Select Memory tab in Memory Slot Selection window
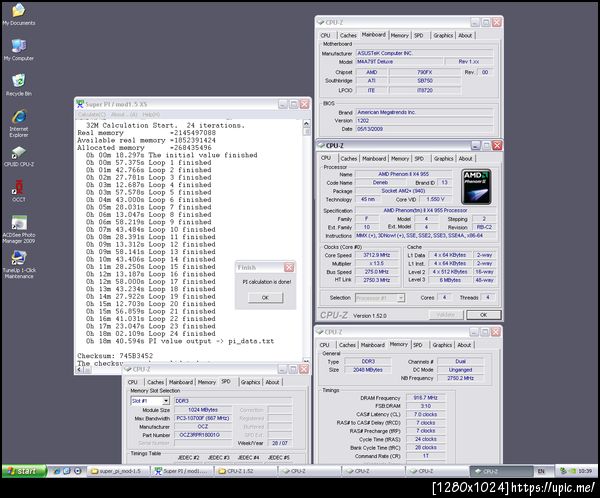The height and width of the screenshot is (498, 600). click(207, 382)
